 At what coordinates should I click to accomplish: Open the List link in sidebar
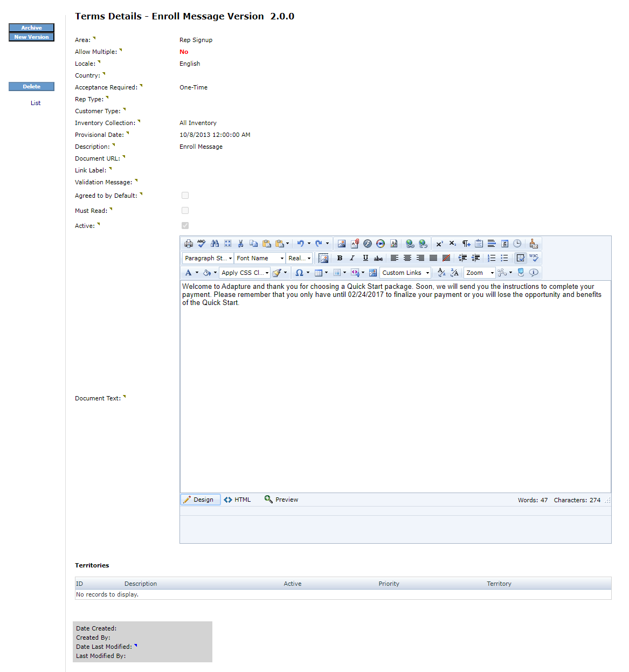point(36,103)
